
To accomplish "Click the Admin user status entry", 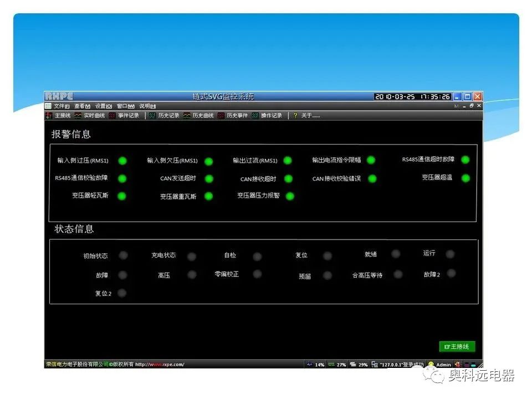I will click(x=439, y=365).
